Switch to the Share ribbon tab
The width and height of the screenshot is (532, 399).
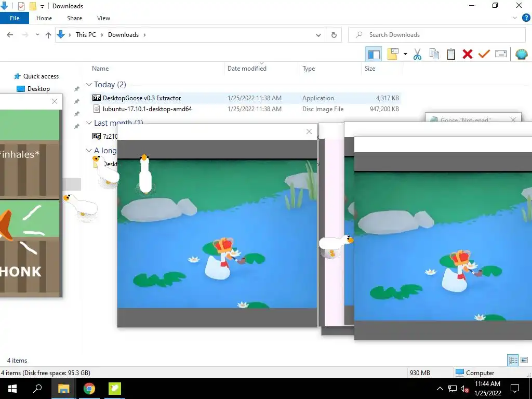tap(74, 18)
